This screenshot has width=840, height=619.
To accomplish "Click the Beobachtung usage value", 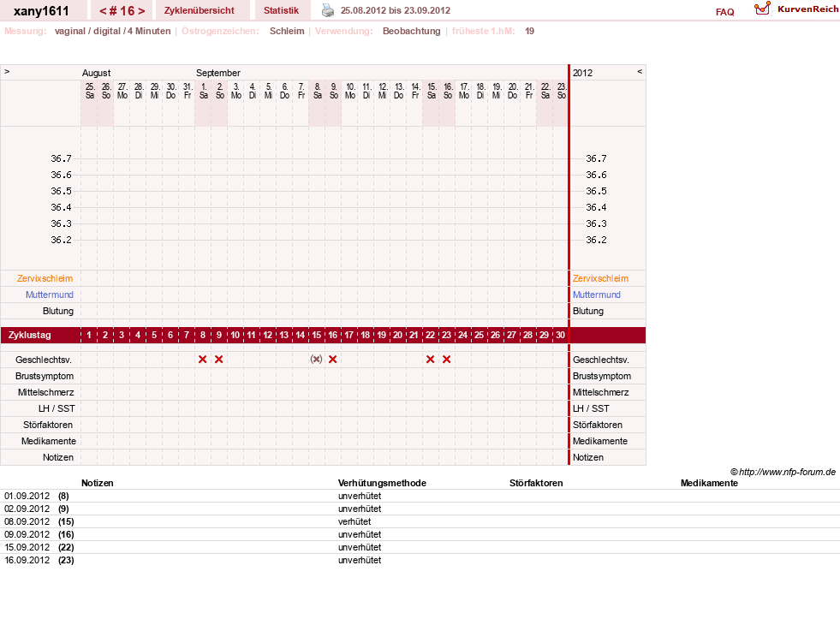I will pyautogui.click(x=411, y=31).
